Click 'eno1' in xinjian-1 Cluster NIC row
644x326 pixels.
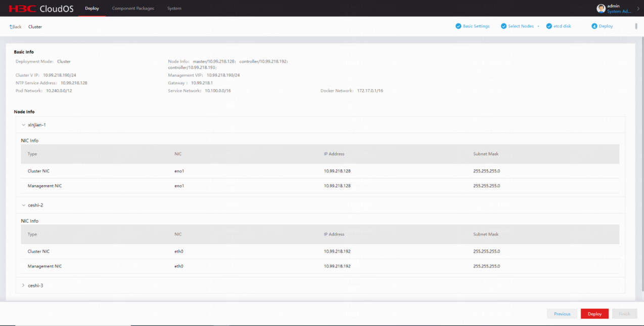[x=179, y=171]
